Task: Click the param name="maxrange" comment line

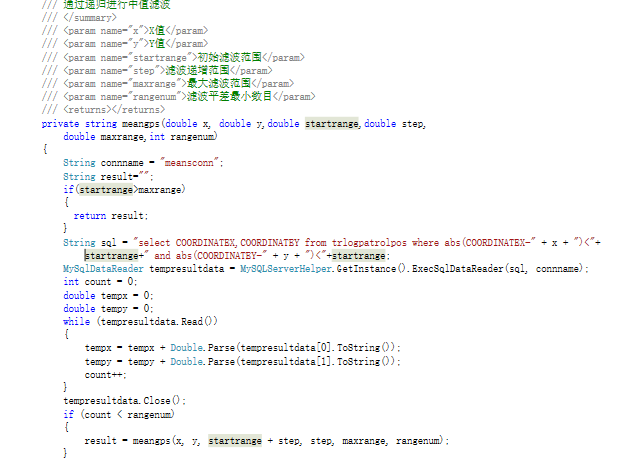Action: 168,84
